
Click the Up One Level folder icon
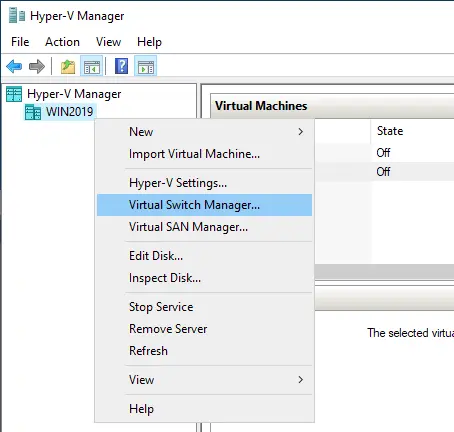[x=68, y=66]
